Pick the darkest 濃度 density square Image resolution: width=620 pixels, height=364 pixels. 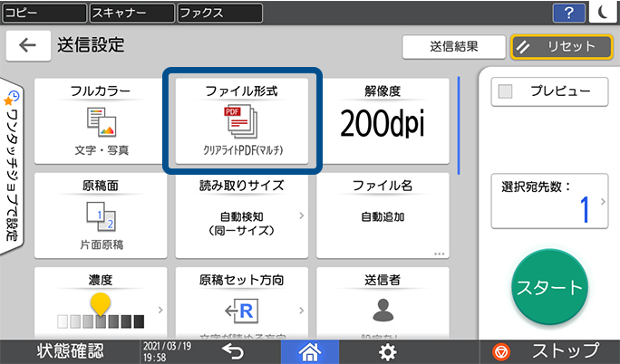pos(139,321)
